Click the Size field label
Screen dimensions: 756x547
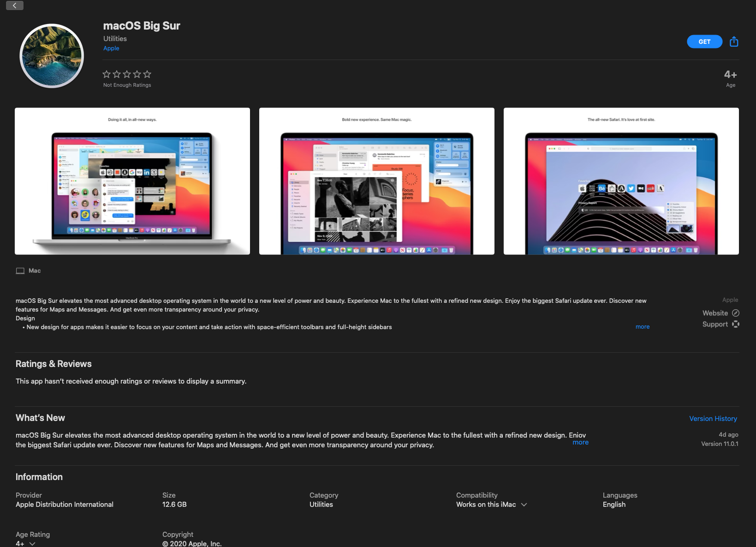point(169,495)
